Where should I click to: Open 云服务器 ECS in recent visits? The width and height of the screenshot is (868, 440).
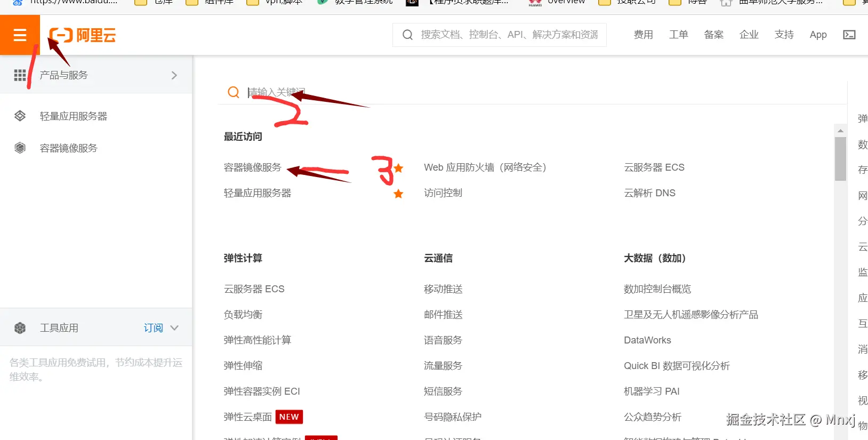pyautogui.click(x=654, y=167)
